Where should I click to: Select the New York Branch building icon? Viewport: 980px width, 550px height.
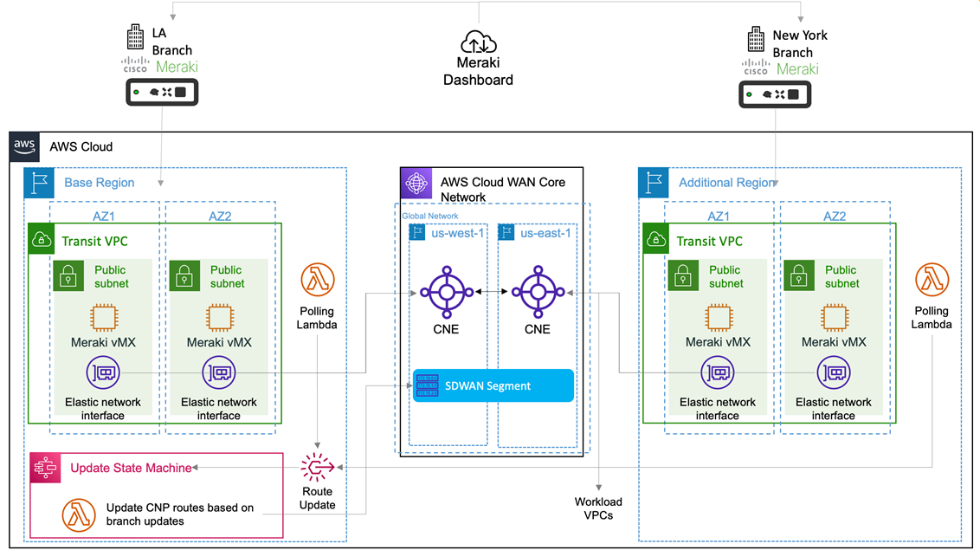[756, 39]
